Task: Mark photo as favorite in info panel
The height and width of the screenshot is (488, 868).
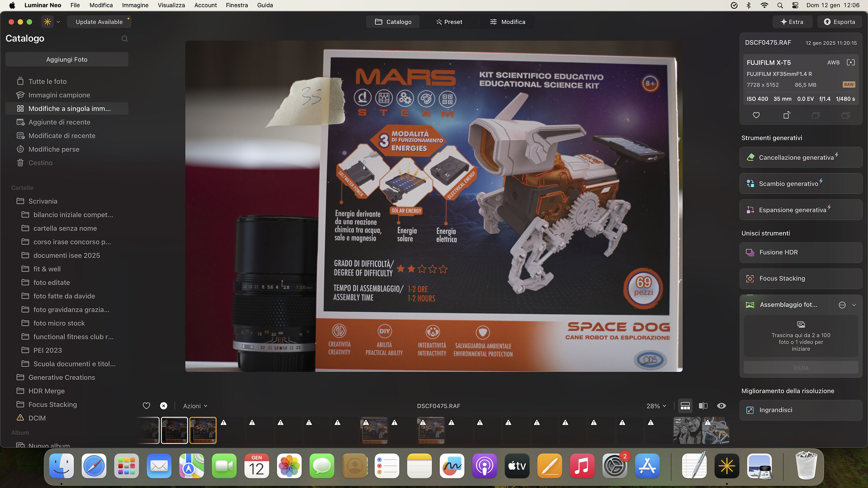Action: tap(756, 115)
